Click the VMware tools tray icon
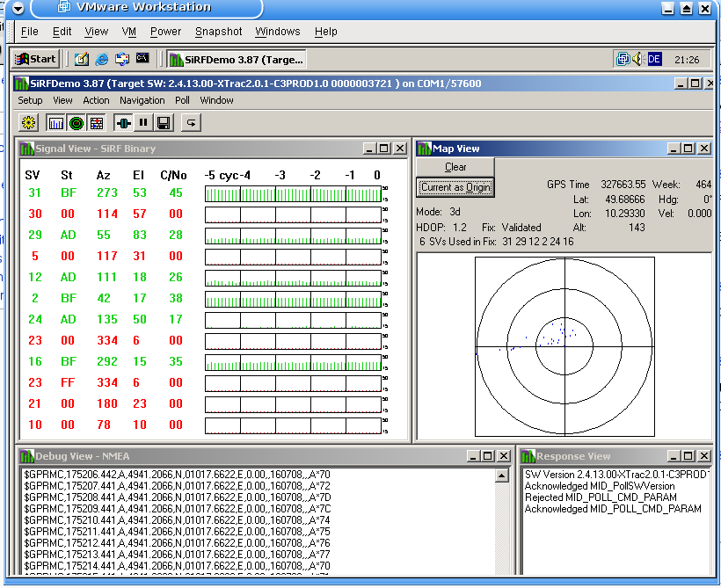The height and width of the screenshot is (588, 721). pos(623,59)
